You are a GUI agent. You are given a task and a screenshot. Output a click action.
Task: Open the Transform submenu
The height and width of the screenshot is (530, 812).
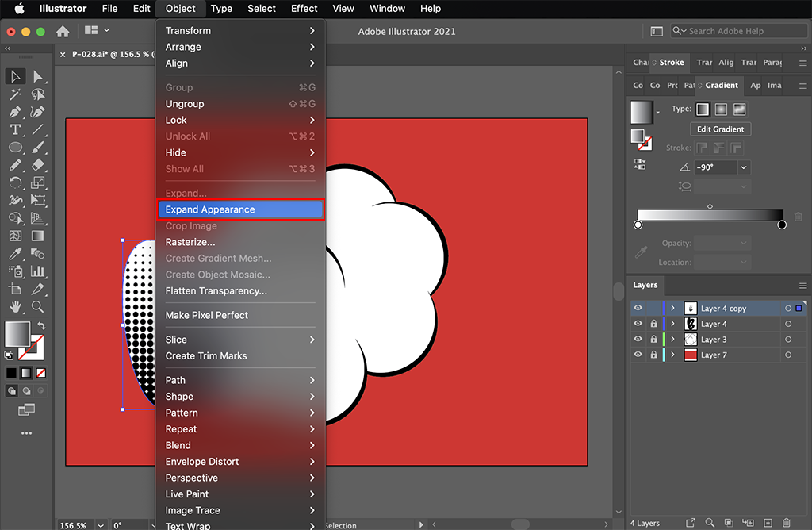pos(239,31)
